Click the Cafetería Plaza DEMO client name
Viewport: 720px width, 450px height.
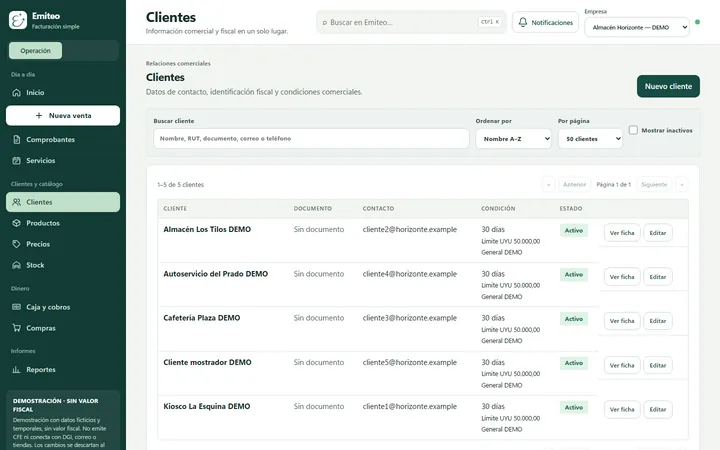tap(202, 318)
